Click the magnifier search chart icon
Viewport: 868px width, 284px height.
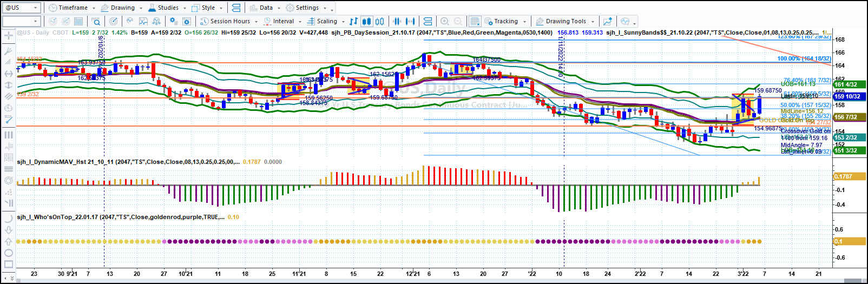coord(96,21)
